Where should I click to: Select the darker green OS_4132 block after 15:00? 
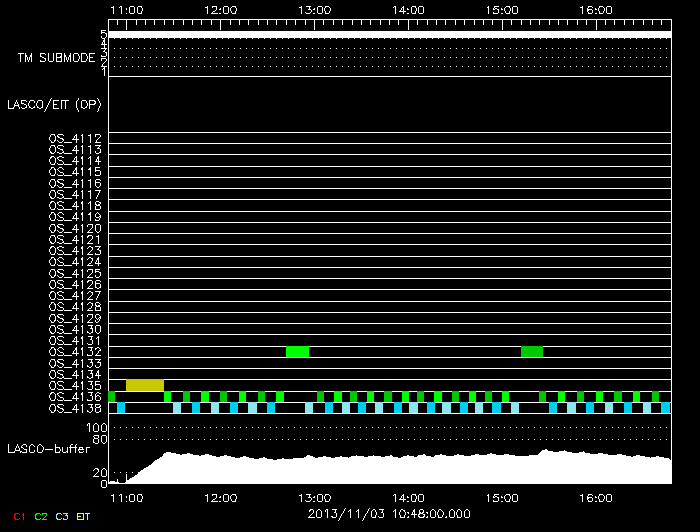coord(532,351)
